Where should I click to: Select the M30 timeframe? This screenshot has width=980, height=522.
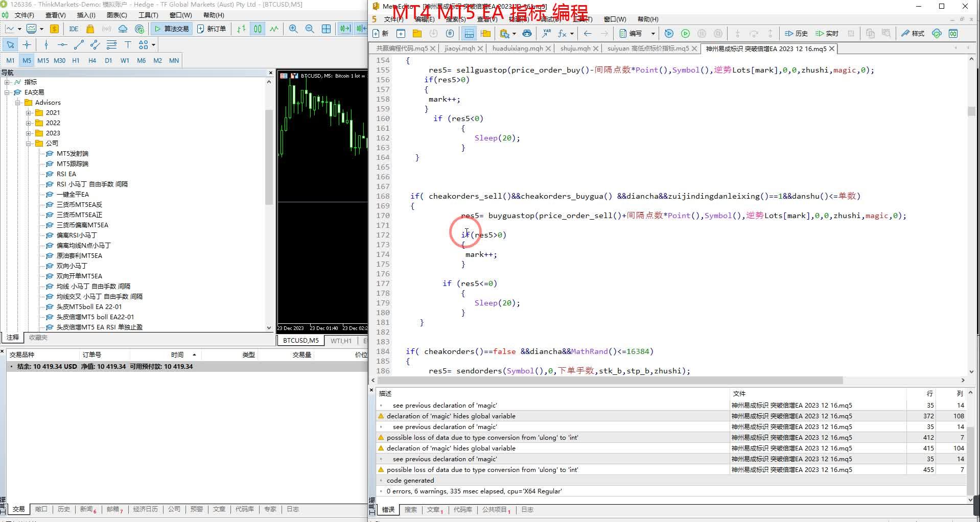coord(60,60)
